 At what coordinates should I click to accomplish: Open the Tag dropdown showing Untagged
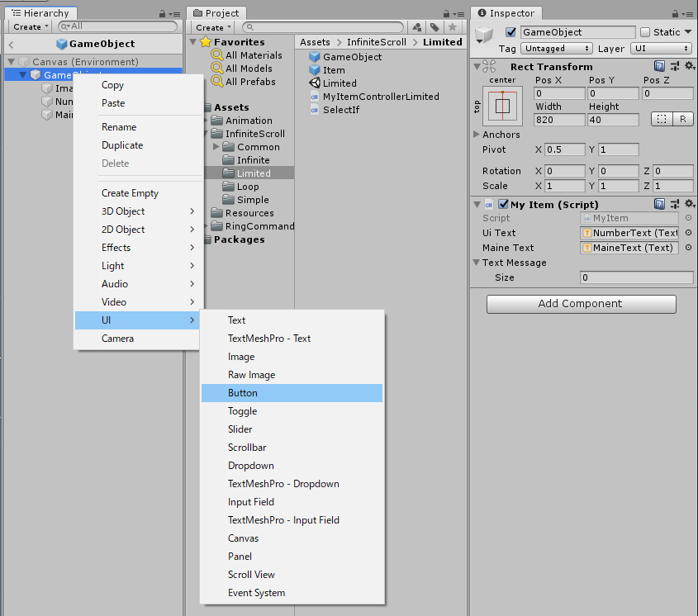(556, 48)
